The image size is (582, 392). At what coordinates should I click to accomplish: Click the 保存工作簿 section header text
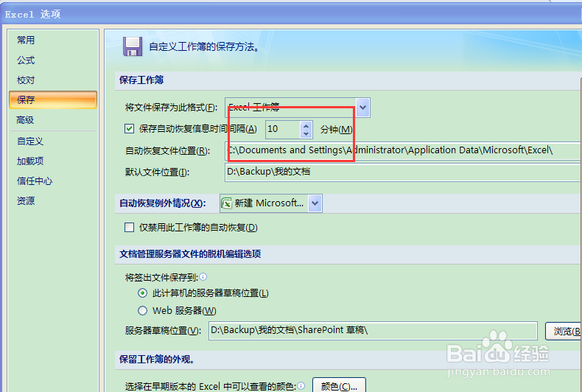pyautogui.click(x=141, y=80)
